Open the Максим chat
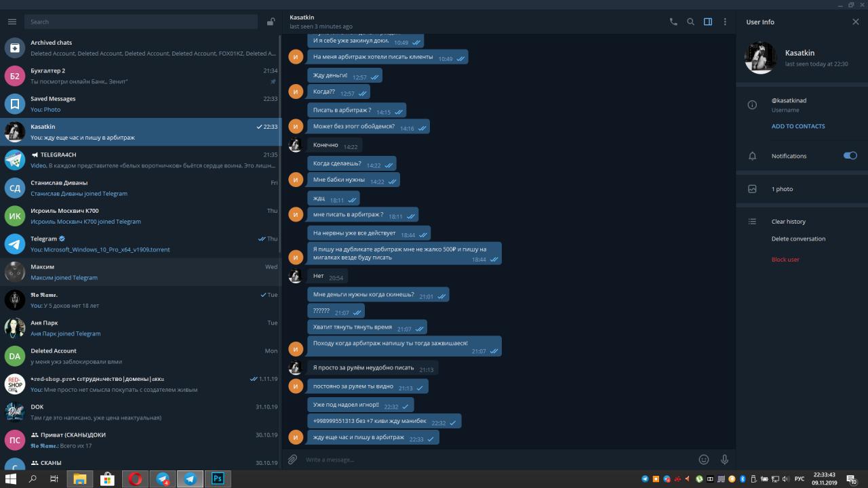 [x=140, y=272]
